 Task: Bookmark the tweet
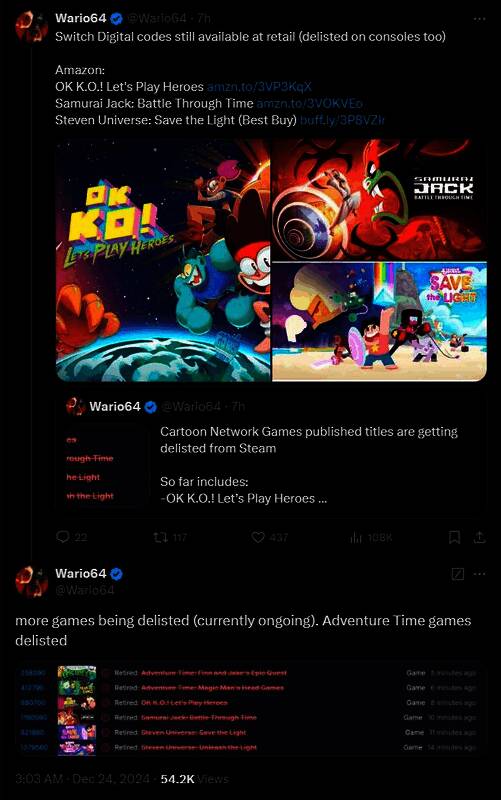[455, 537]
